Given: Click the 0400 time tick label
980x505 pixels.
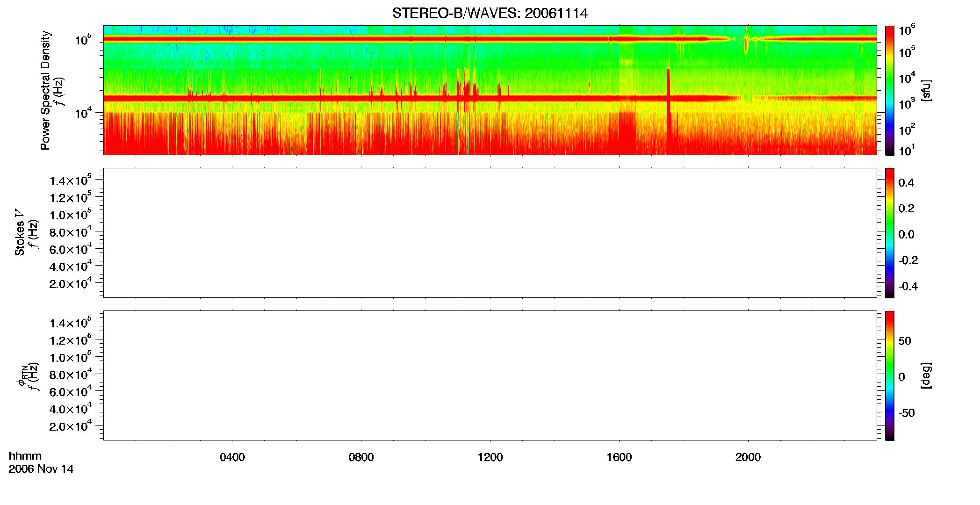Looking at the screenshot, I should 232,457.
